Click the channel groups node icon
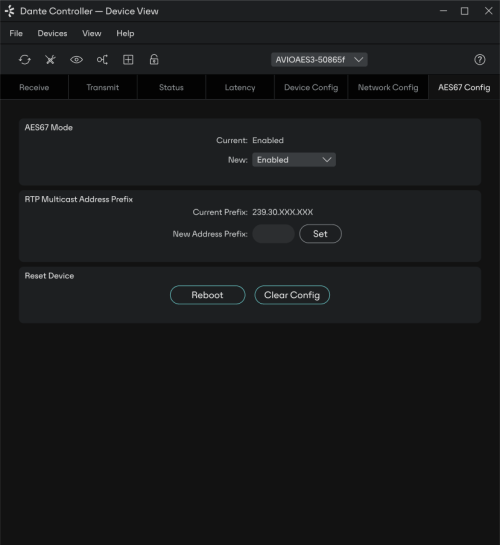Screen dimensions: 500x545 (102, 60)
